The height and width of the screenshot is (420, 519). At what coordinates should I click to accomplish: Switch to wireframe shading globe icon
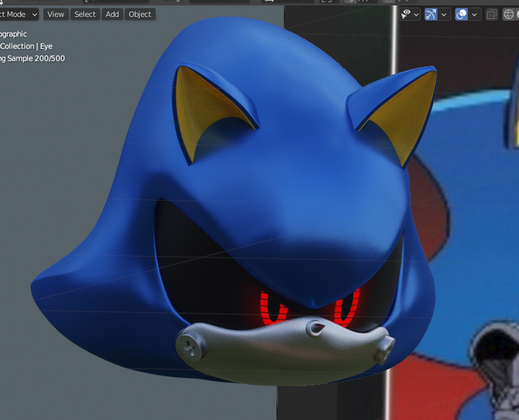coord(508,15)
